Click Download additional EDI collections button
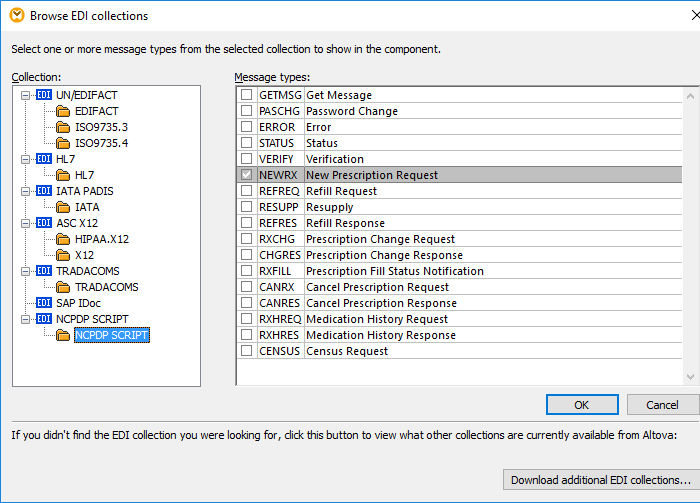 pos(600,480)
